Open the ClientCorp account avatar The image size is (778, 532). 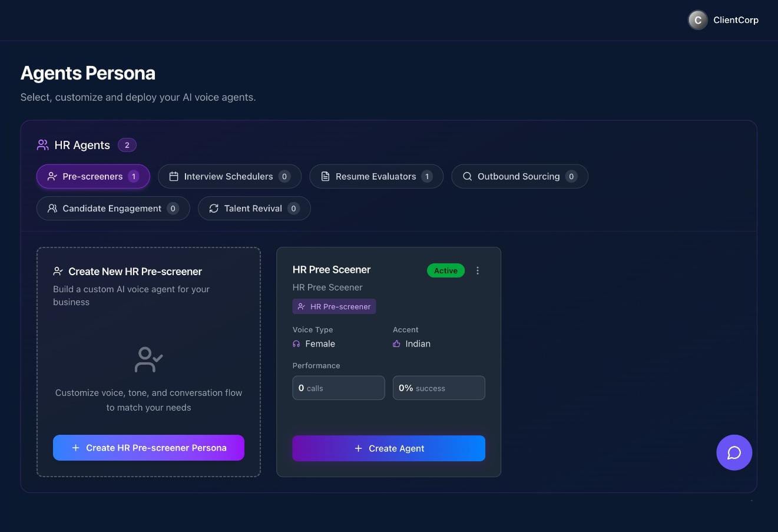tap(697, 19)
